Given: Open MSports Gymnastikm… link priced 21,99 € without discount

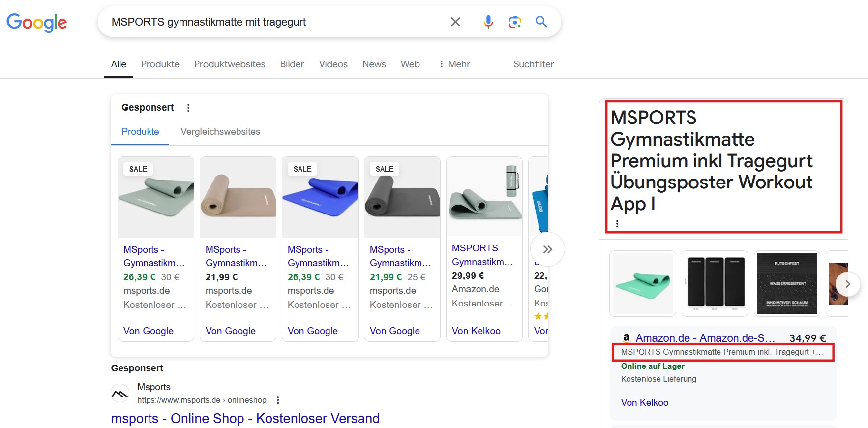Looking at the screenshot, I should coord(236,256).
